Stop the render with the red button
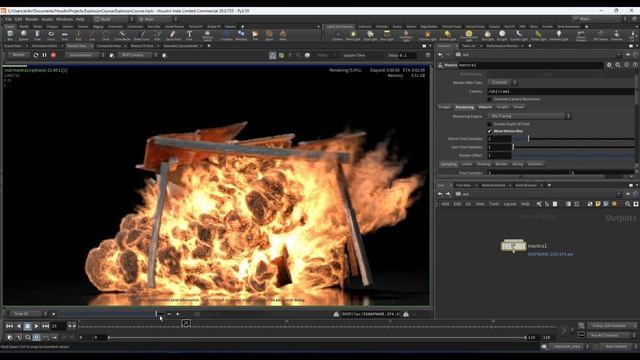This screenshot has height=360, width=640. [53, 55]
